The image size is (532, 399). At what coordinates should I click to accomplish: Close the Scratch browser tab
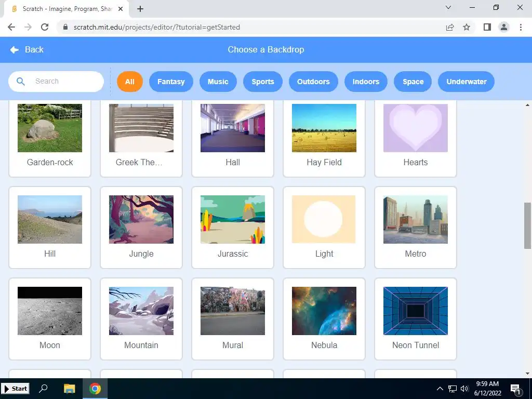click(x=121, y=9)
